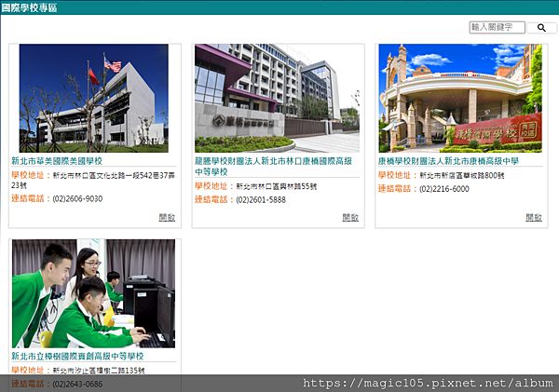Image resolution: width=559 pixels, height=392 pixels.
Task: Open the 龍騰學校財團法人新北市林口康橋國際高級中等學校 title link
Action: click(x=273, y=167)
